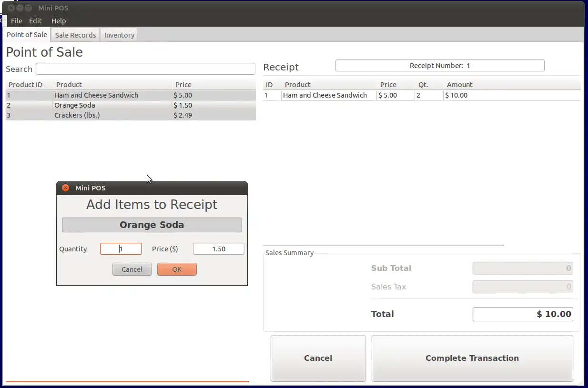588x388 pixels.
Task: Focus the Quantity input in dialog
Action: [121, 249]
